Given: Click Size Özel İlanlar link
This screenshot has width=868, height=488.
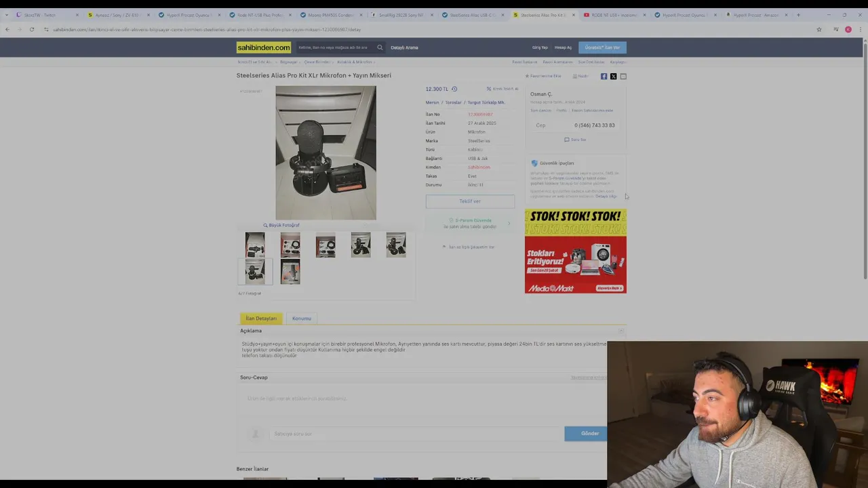Looking at the screenshot, I should pyautogui.click(x=591, y=62).
